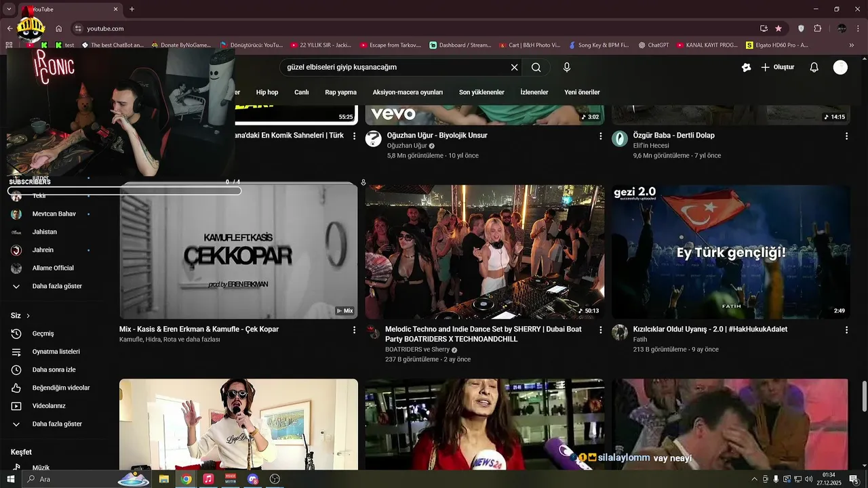Viewport: 868px width, 488px height.
Task: Open ChatGPT bookmark
Action: tap(652, 45)
